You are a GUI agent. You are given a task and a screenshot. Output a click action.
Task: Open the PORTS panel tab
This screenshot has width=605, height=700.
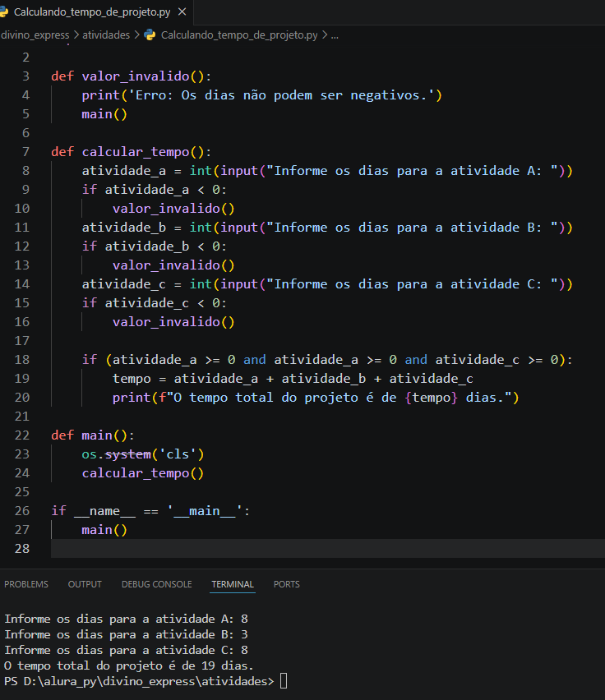[287, 584]
